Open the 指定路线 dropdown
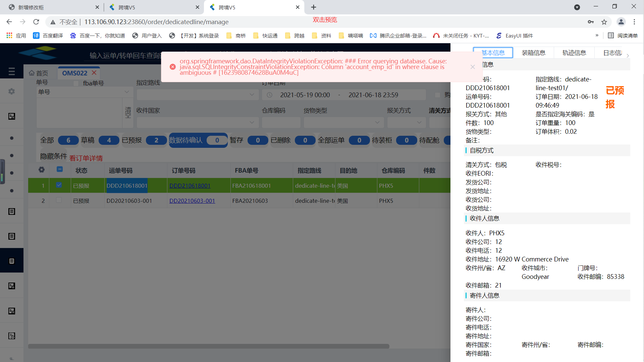The width and height of the screenshot is (644, 362). tap(198, 95)
